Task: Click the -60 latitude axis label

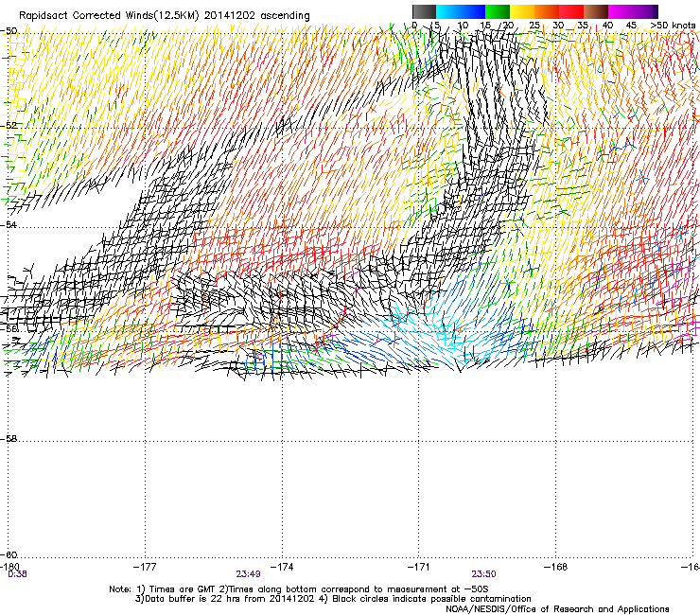Action: pos(9,554)
